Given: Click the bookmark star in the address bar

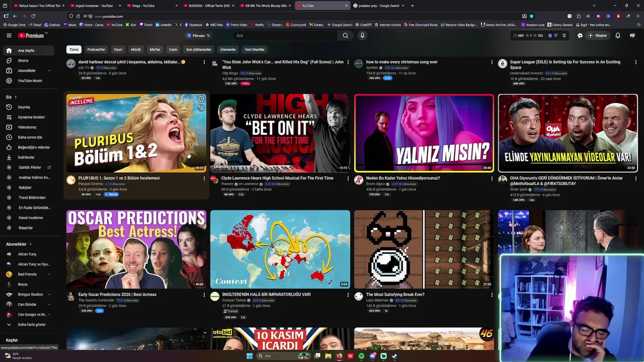Looking at the screenshot, I should pyautogui.click(x=531, y=16).
